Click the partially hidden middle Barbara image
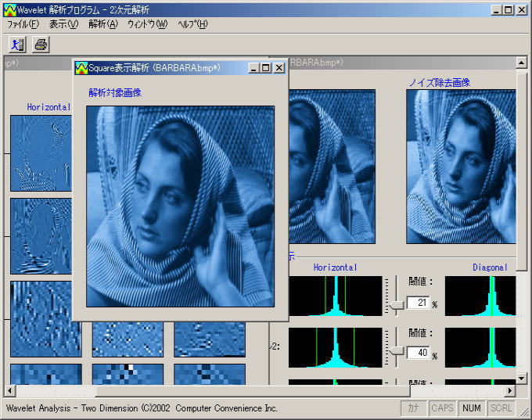 [x=332, y=167]
